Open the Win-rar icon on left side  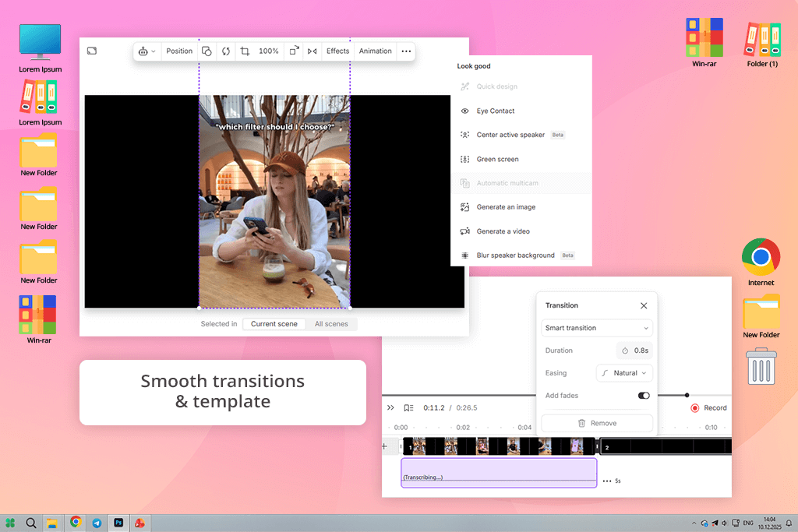coord(39,320)
